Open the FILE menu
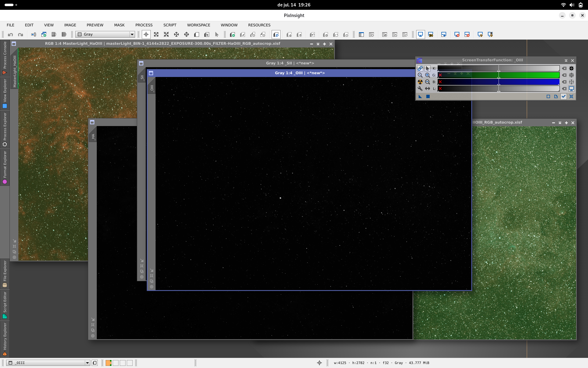 [10, 25]
